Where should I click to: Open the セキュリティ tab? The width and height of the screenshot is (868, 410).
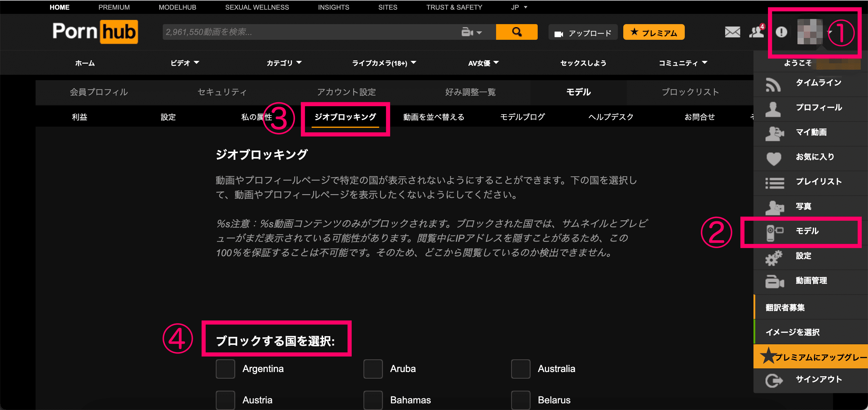click(x=222, y=92)
